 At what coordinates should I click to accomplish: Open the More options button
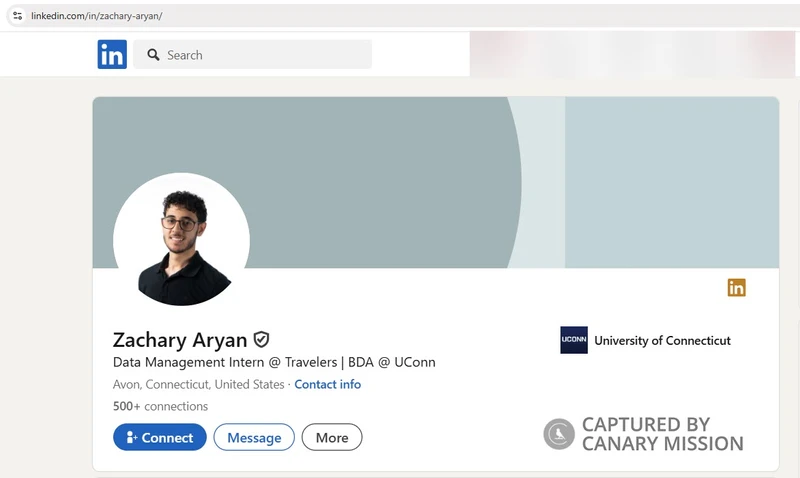click(332, 437)
